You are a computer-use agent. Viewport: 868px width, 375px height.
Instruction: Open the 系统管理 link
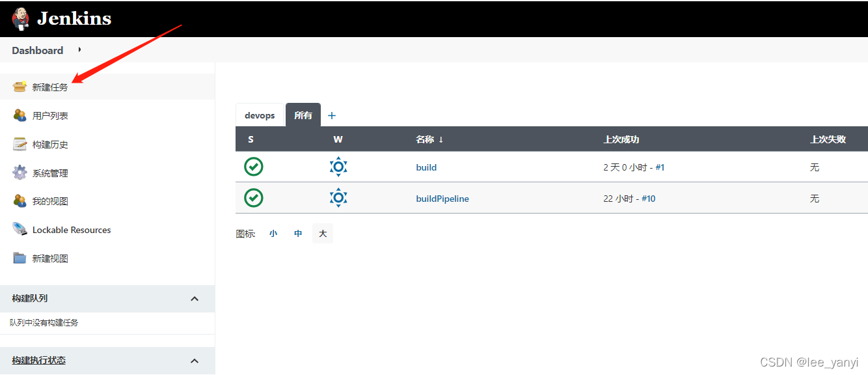click(x=50, y=173)
